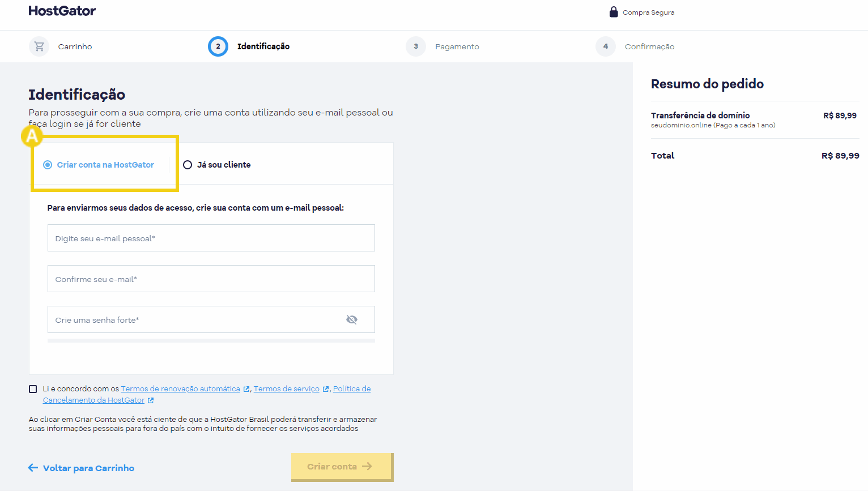The image size is (868, 491).
Task: Click seudominio.online domain text
Action: click(681, 125)
